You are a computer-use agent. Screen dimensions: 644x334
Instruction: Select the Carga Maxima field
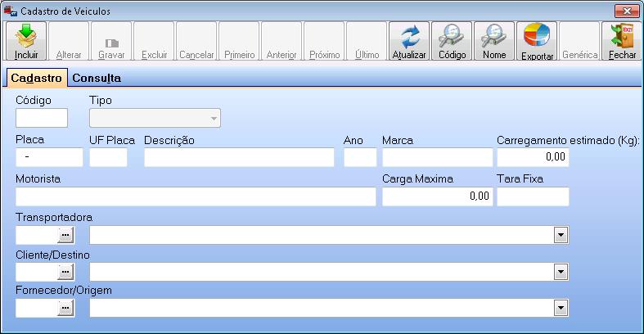pos(437,196)
